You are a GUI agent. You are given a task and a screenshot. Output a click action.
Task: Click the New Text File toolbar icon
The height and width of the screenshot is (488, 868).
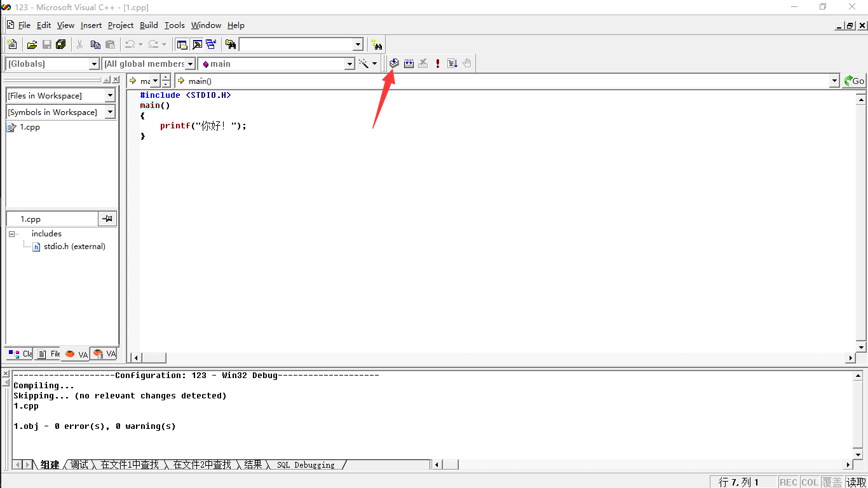click(12, 44)
